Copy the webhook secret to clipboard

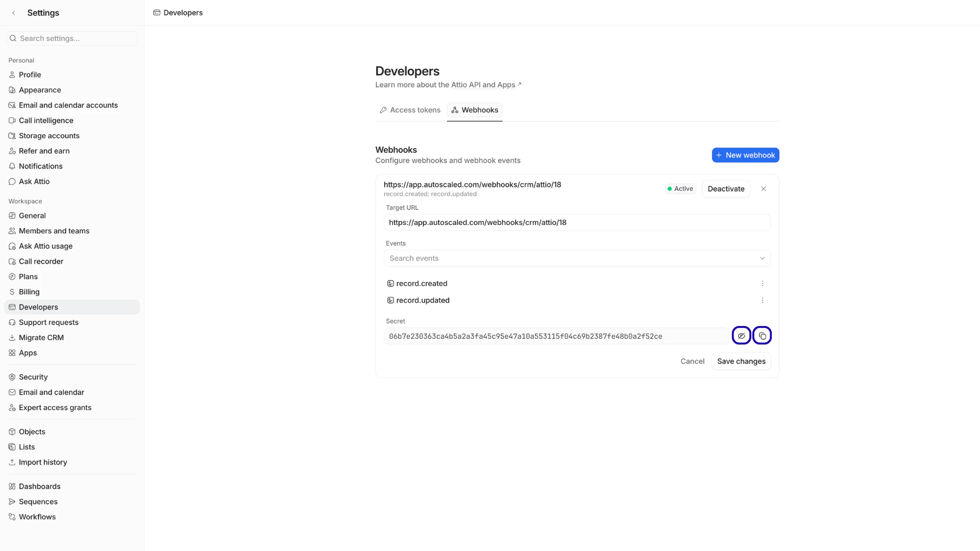(762, 335)
